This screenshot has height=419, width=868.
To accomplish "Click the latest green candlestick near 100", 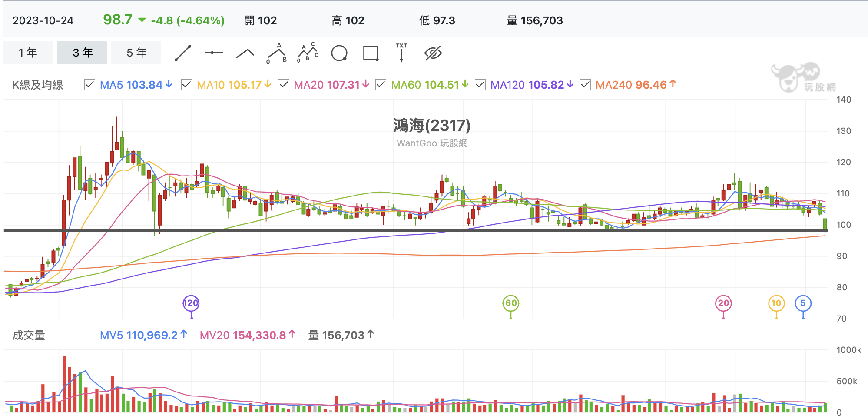I will (825, 225).
